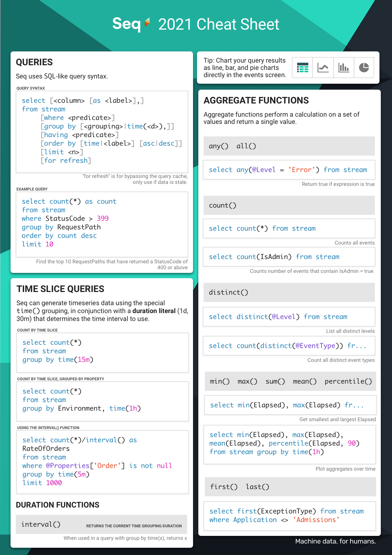The width and height of the screenshot is (392, 555).
Task: Click 'Return true if expression is true' caption
Action: [x=338, y=184]
